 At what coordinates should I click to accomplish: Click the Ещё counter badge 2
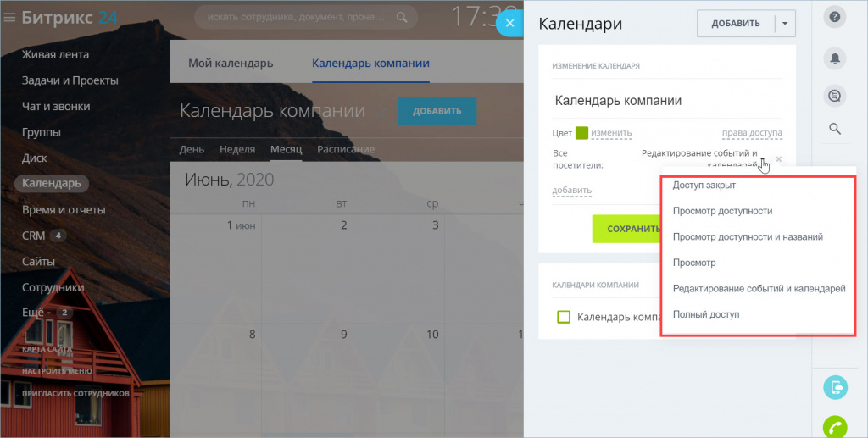[x=64, y=313]
